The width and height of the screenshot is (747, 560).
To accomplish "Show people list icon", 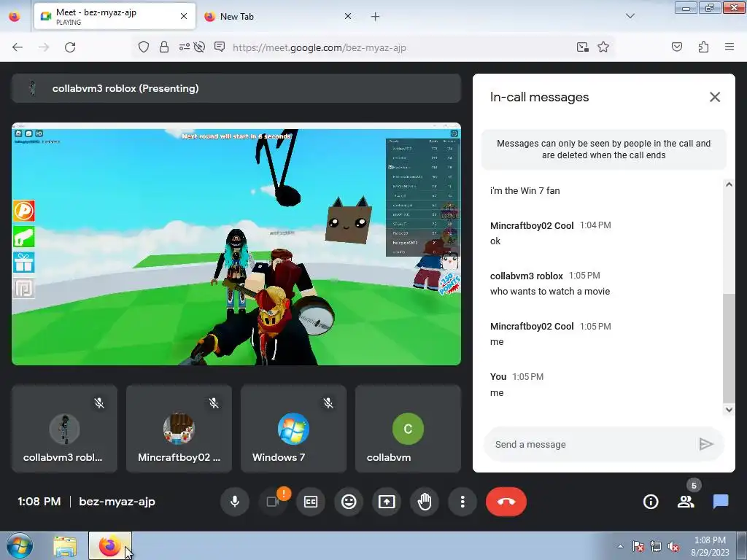I will coord(686,502).
